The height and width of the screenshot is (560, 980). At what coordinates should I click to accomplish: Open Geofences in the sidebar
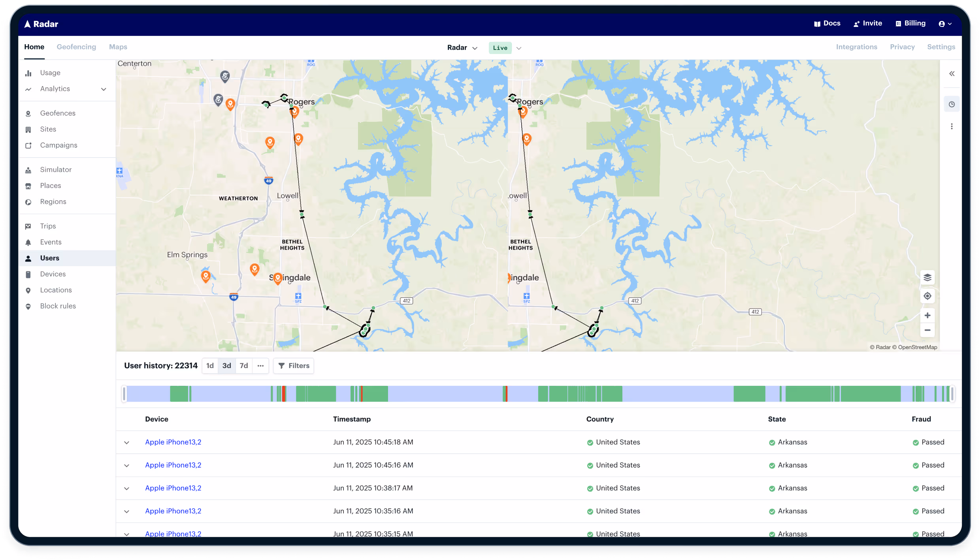pyautogui.click(x=57, y=113)
